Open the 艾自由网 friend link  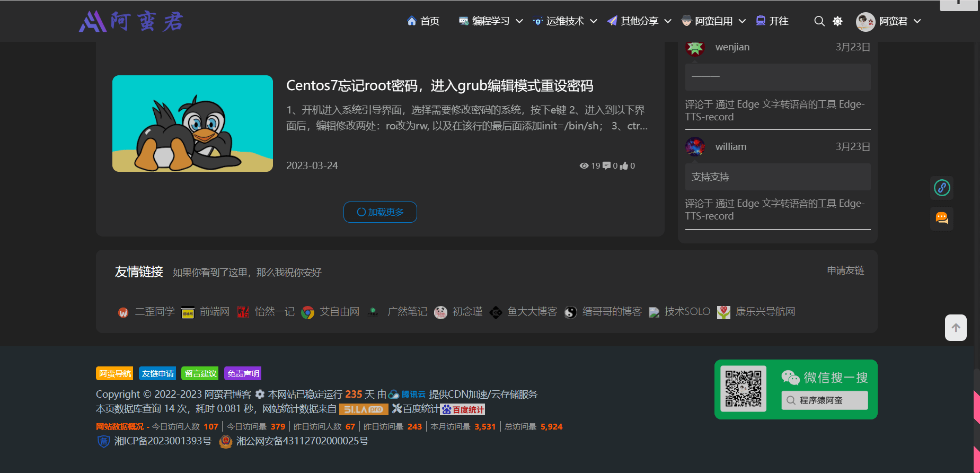(330, 312)
